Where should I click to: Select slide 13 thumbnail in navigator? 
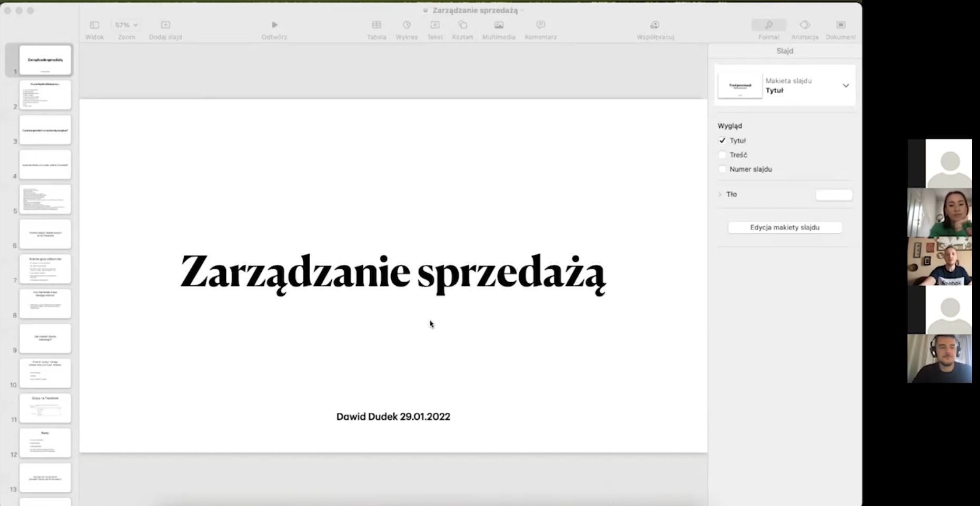click(x=45, y=478)
